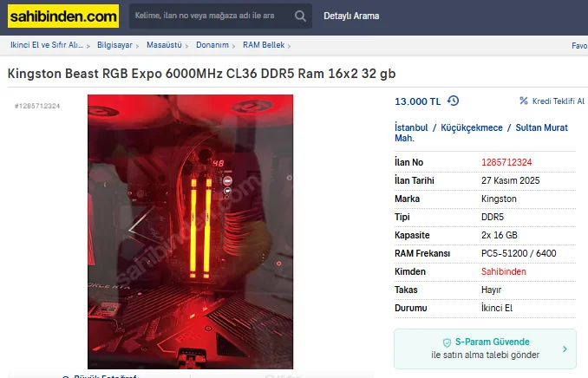
Task: Go to Bilgisayar breadcrumb category
Action: [x=114, y=45]
